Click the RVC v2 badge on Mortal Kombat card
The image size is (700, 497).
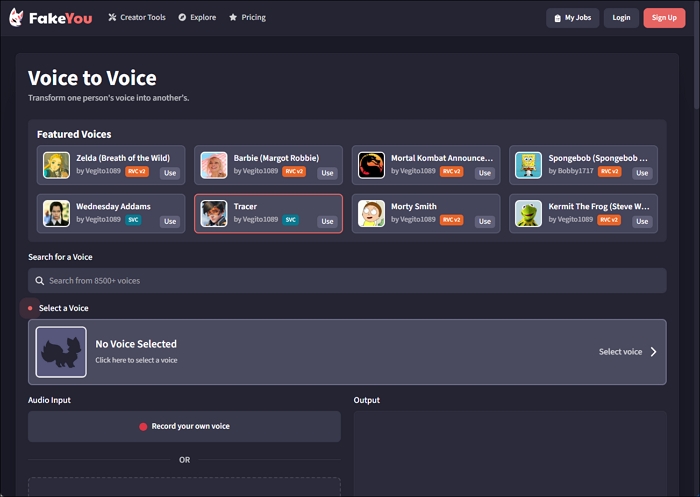pos(451,171)
